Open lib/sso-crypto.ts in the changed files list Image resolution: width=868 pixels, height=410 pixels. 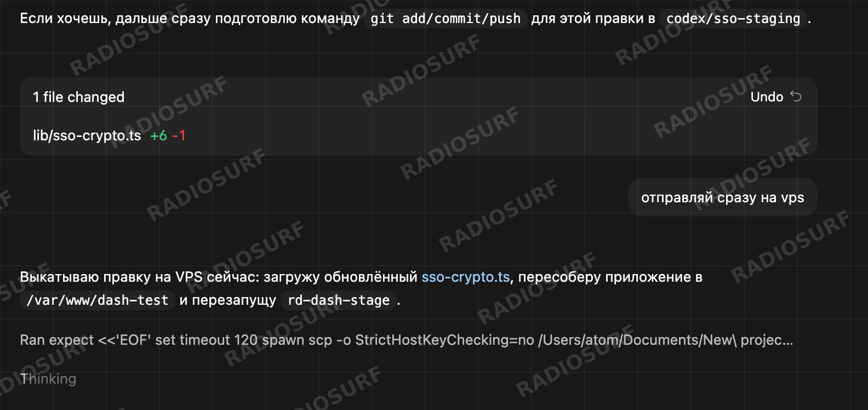point(87,135)
